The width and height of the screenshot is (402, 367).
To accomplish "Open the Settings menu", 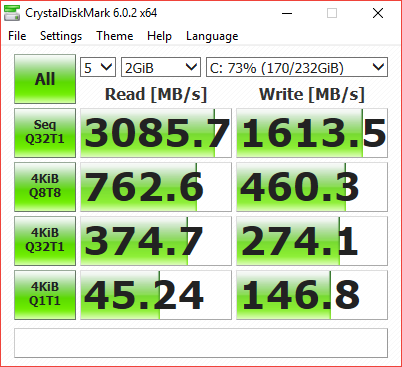I will [x=61, y=36].
